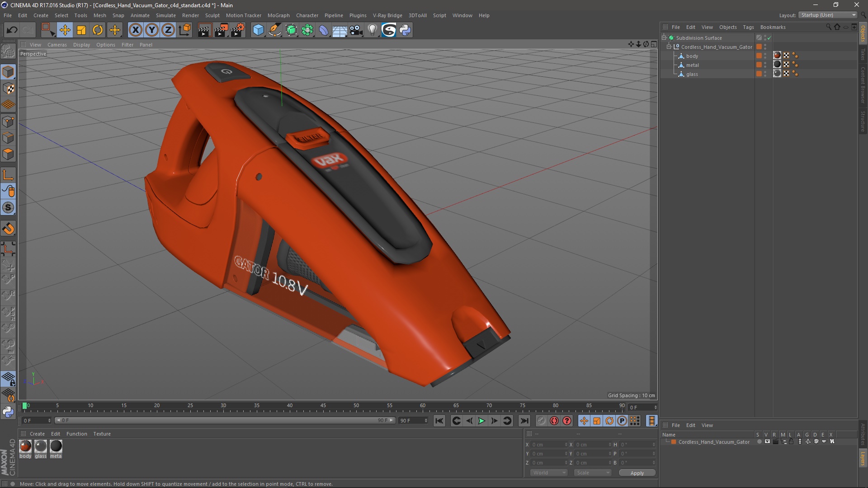
Task: Open Edit Render Settings
Action: (x=238, y=30)
